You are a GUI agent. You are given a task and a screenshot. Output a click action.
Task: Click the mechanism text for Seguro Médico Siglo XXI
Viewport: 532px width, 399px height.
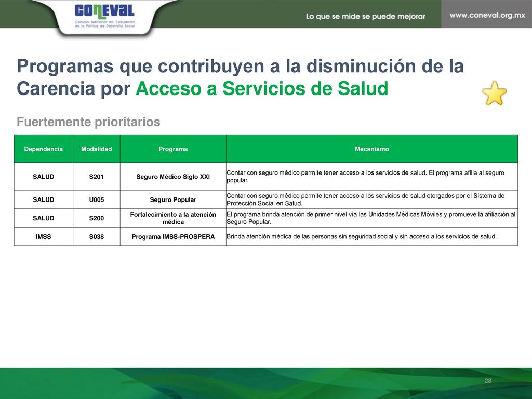[x=365, y=177]
